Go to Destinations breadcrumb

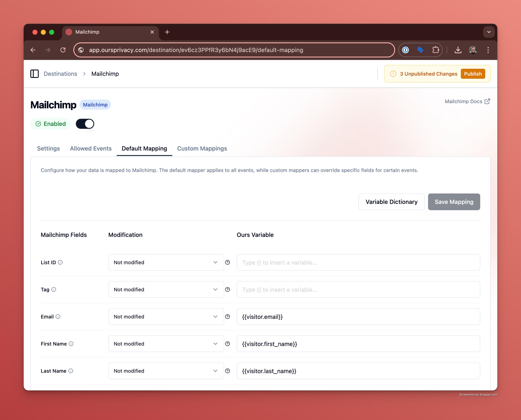60,74
